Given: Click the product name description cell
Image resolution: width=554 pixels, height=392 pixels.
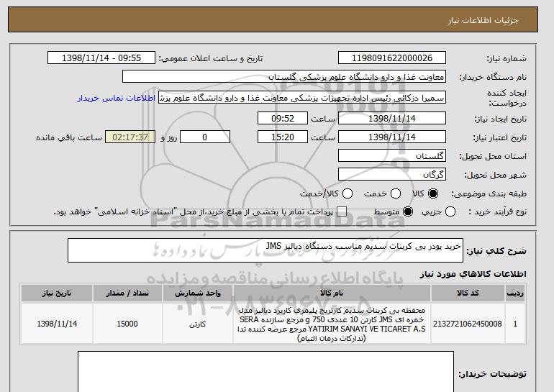Looking at the screenshot, I should coord(332,324).
